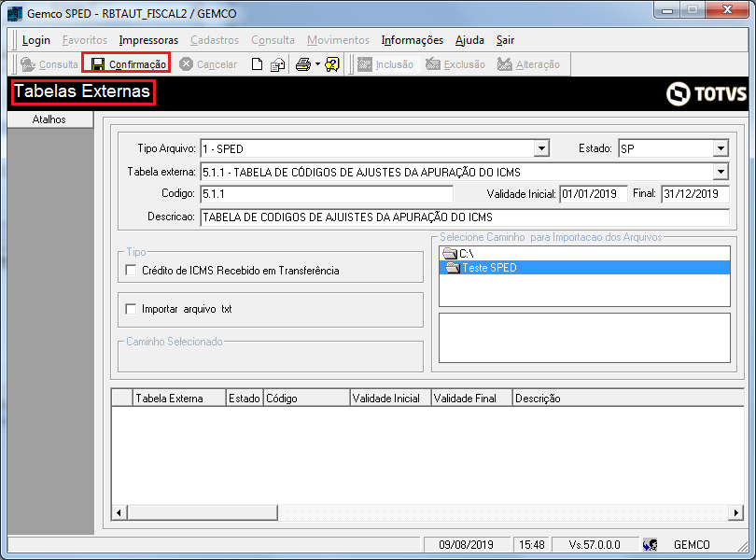This screenshot has height=560, width=756.
Task: Click the GEMCO status bar text
Action: click(692, 545)
